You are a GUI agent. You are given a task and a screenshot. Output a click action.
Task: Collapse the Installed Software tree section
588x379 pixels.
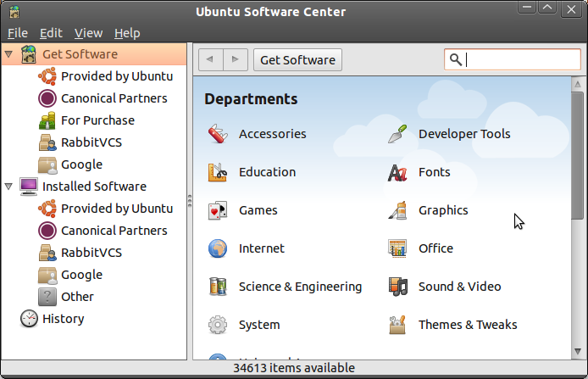8,187
